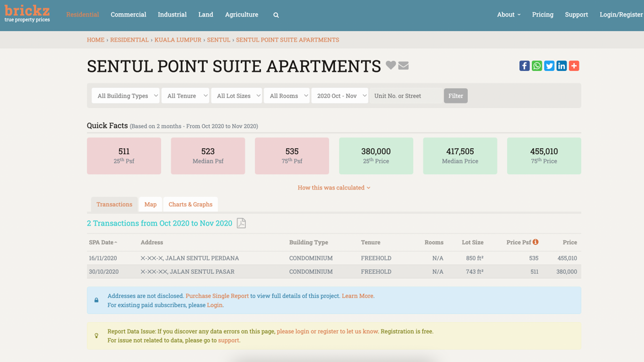This screenshot has height=362, width=644.
Task: Share page via WhatsApp icon
Action: [537, 66]
